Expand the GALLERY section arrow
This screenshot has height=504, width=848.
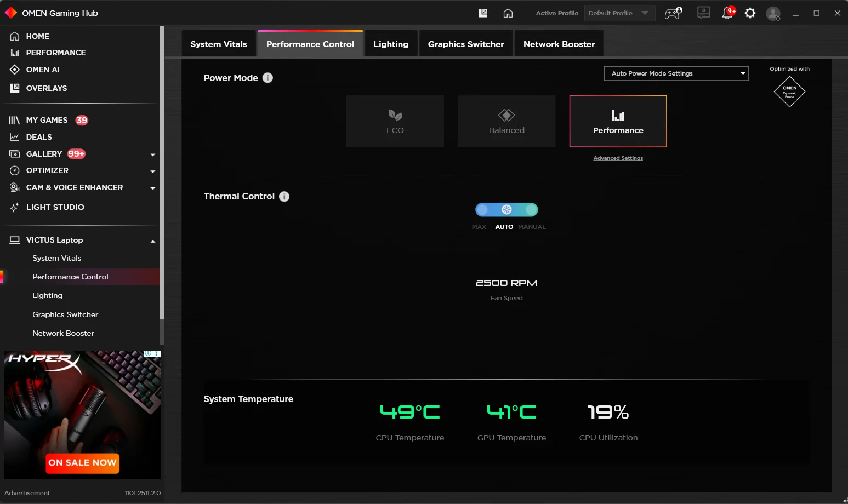(153, 154)
